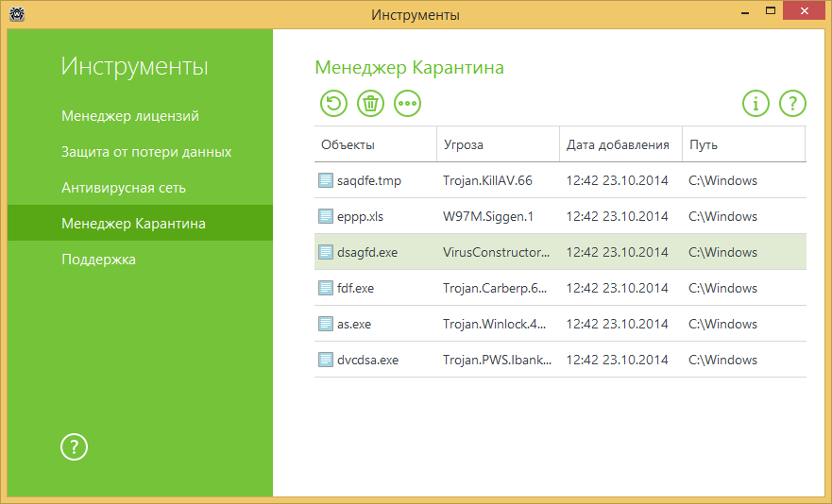Select Менеджер Карантина in the sidebar
The width and height of the screenshot is (832, 504).
point(140,223)
